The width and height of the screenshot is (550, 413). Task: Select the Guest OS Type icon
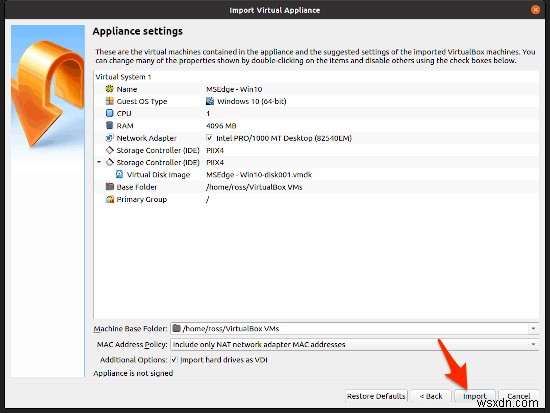109,101
